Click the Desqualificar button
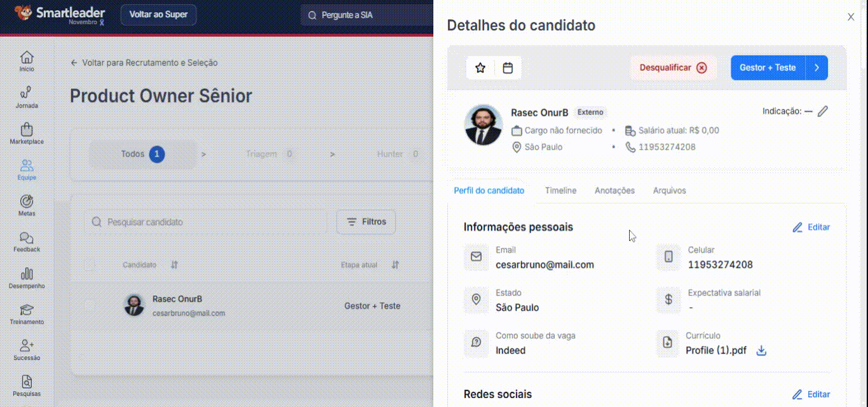This screenshot has height=407, width=868. click(673, 68)
